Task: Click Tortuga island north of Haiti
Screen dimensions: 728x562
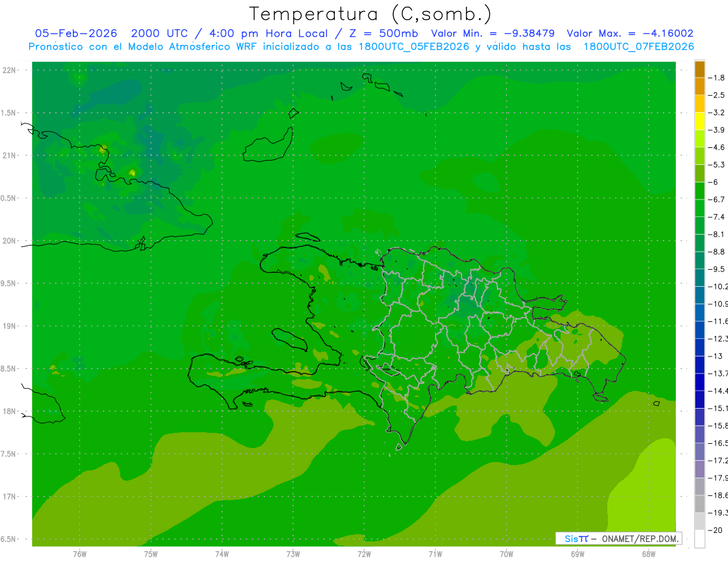Action: 308,238
